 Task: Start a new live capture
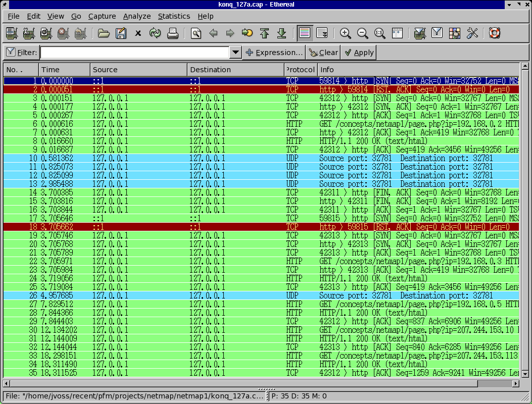point(46,33)
